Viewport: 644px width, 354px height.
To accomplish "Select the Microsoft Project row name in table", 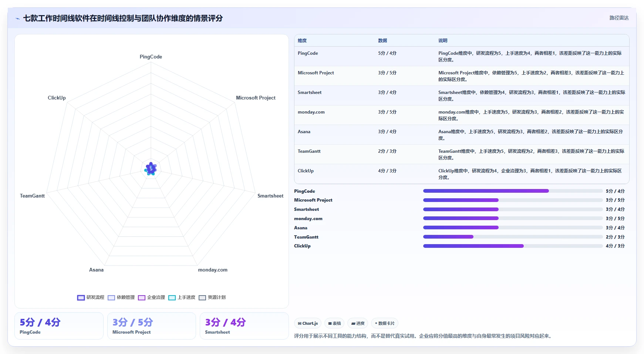I will [316, 73].
